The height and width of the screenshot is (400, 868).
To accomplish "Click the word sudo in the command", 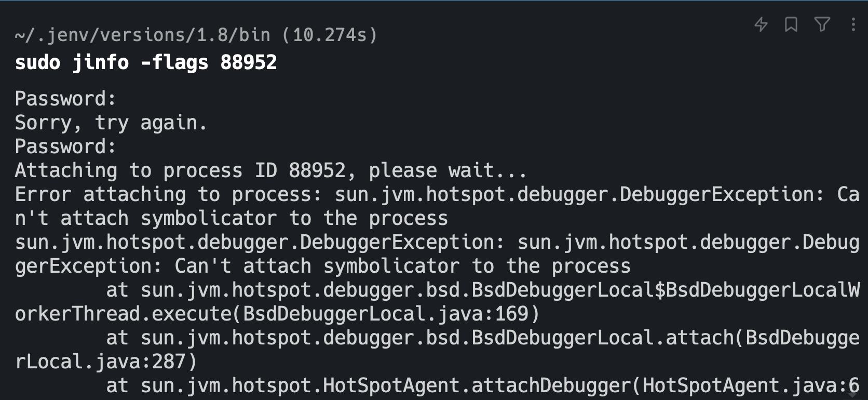I will pos(37,62).
